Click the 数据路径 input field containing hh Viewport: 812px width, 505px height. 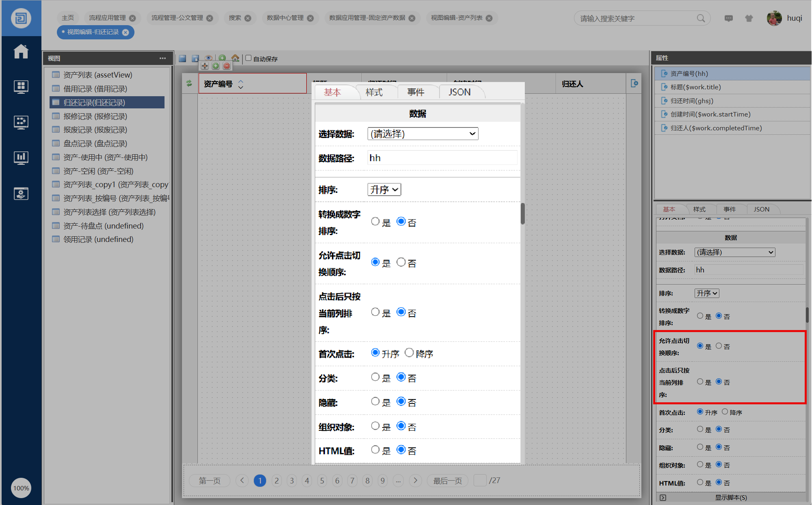point(442,158)
